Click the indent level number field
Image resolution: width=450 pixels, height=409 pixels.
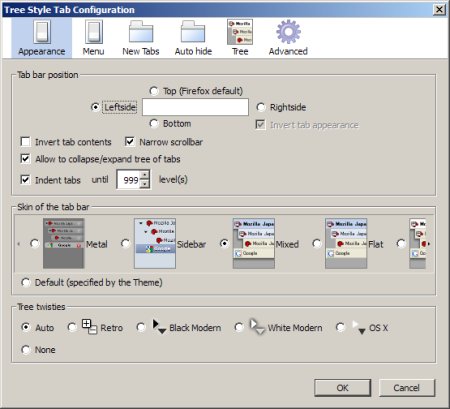(129, 180)
